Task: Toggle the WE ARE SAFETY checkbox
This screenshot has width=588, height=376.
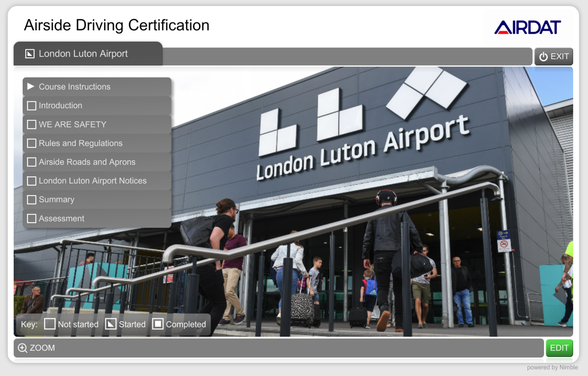Action: (x=32, y=124)
